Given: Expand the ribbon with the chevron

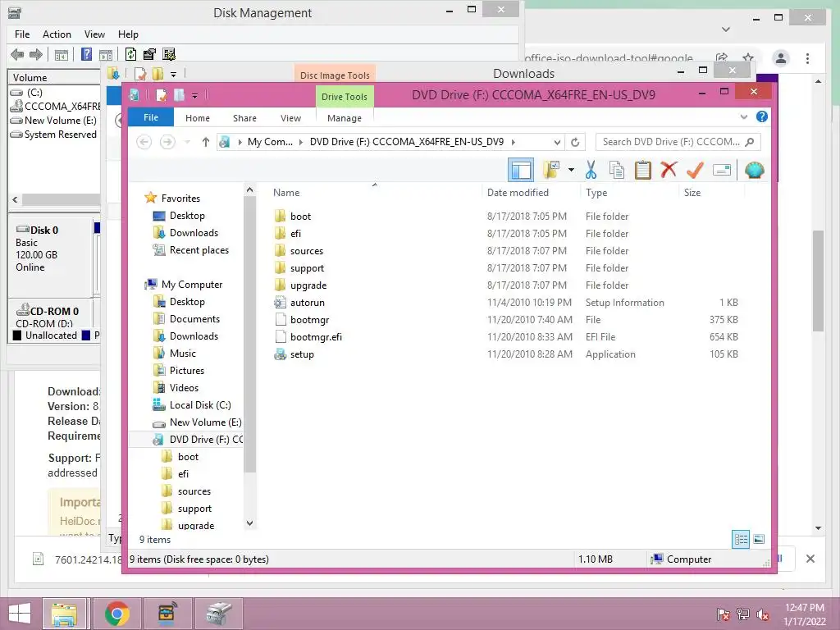Looking at the screenshot, I should (x=743, y=116).
